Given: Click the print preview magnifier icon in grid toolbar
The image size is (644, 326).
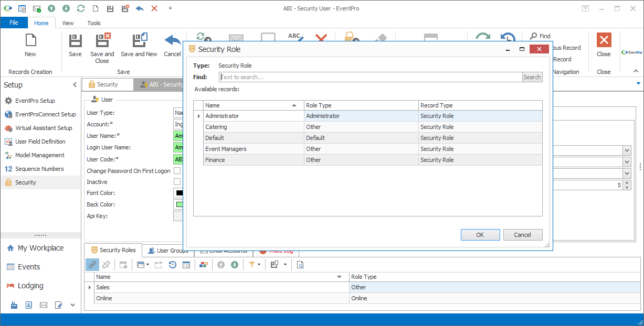Looking at the screenshot, I should [300, 265].
